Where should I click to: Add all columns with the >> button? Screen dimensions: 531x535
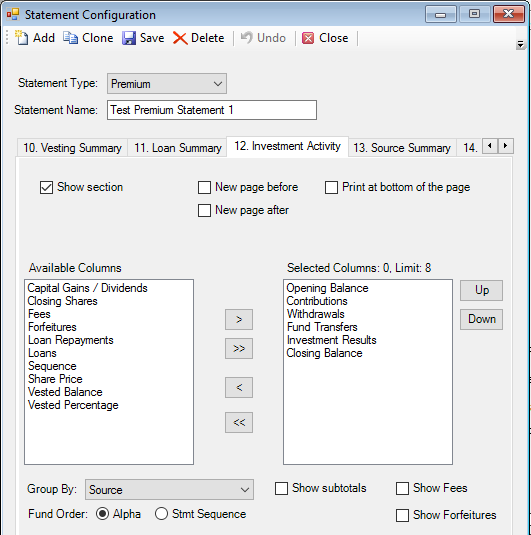pos(239,348)
